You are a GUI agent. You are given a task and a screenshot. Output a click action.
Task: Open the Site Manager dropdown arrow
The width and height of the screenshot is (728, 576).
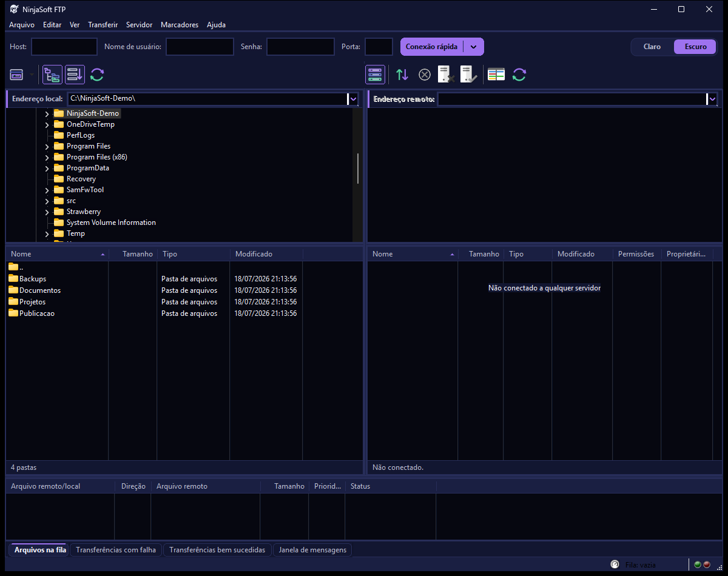point(32,75)
